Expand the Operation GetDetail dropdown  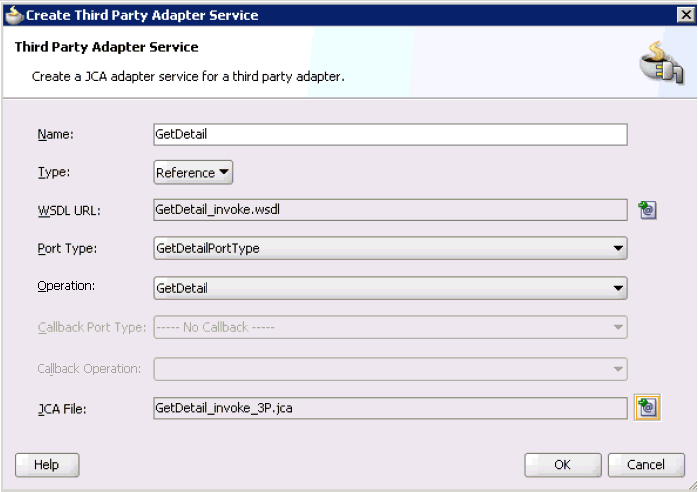point(390,288)
